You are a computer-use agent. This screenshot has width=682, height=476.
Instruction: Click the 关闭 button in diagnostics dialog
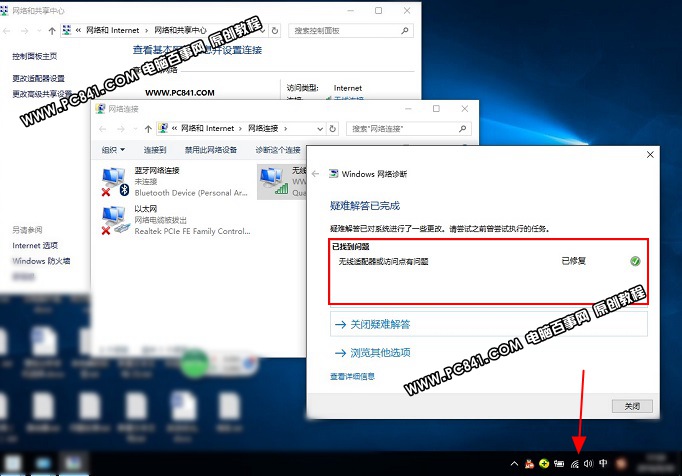click(x=632, y=406)
